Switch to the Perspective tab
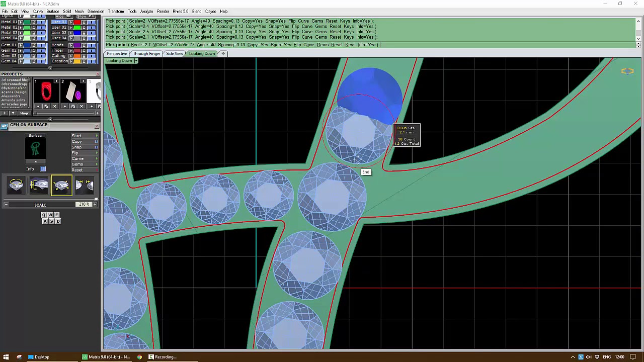 pos(117,54)
